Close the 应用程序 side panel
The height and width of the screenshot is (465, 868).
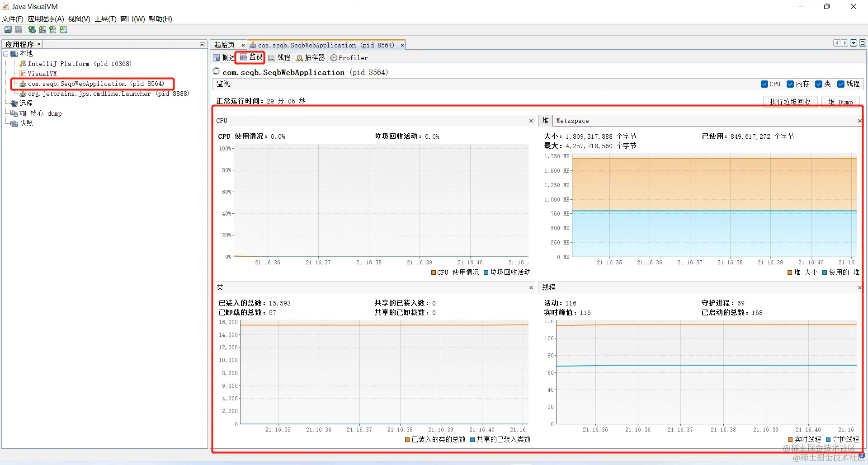click(39, 44)
